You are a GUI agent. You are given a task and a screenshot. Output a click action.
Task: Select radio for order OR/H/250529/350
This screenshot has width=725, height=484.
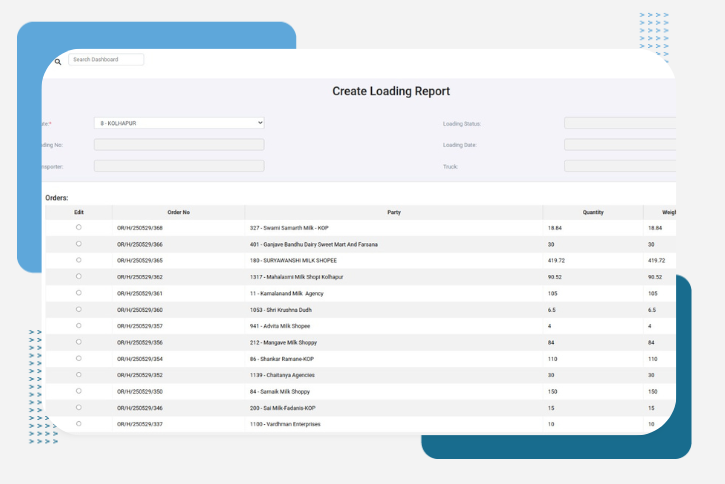tap(79, 391)
